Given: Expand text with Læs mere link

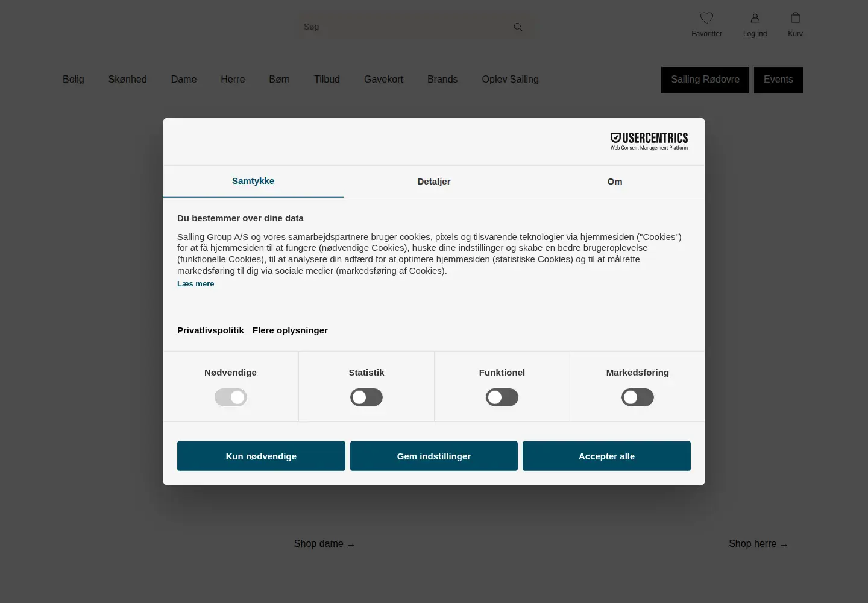Looking at the screenshot, I should click(x=195, y=283).
